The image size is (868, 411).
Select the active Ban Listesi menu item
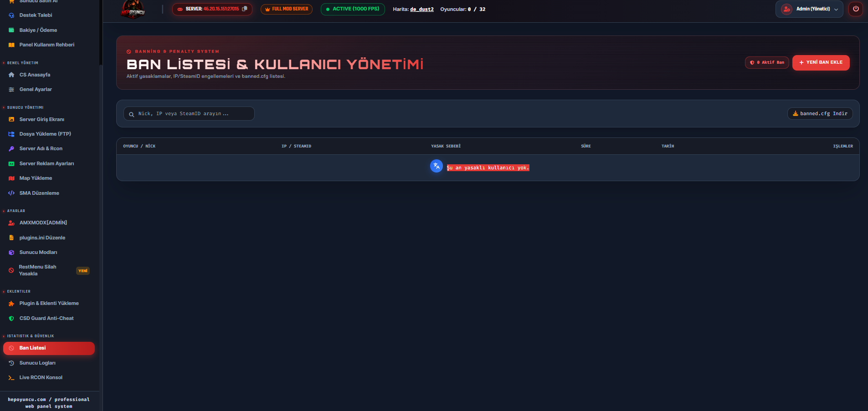[x=49, y=348]
